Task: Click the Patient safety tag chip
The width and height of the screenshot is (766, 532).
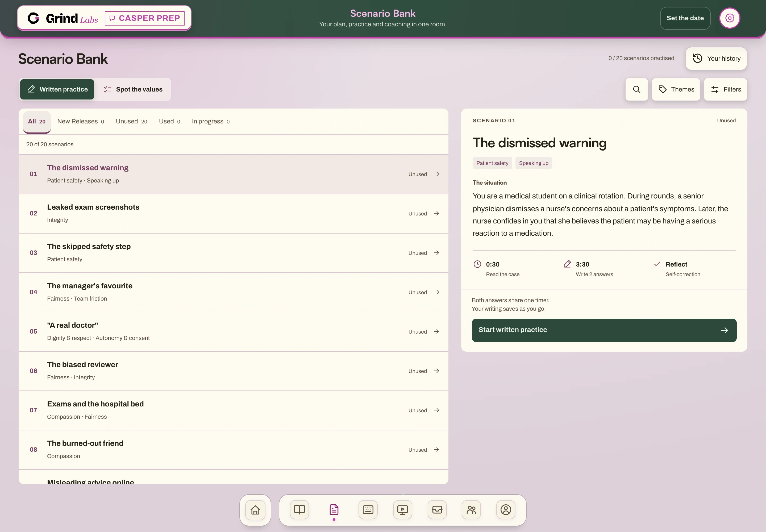Action: 492,163
